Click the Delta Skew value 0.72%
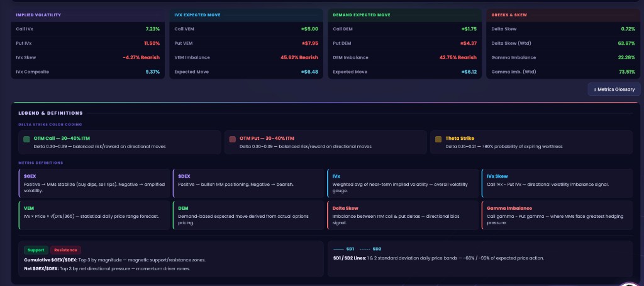The height and width of the screenshot is (286, 644). coord(628,29)
